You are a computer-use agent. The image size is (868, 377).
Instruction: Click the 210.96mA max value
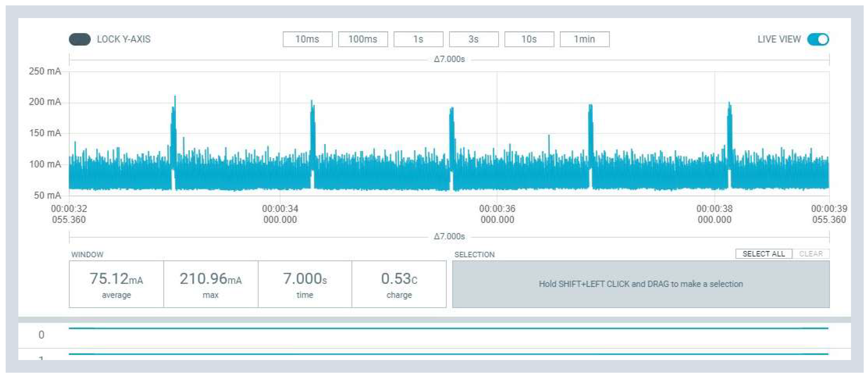(211, 279)
